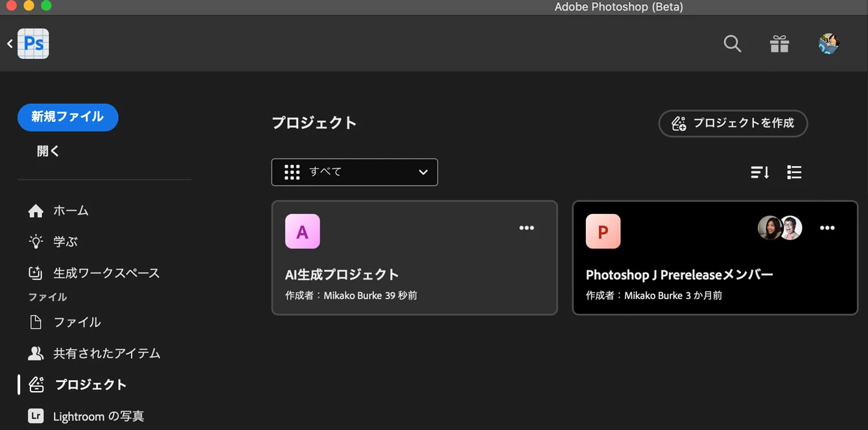
Task: Click the pink A project icon
Action: (302, 232)
